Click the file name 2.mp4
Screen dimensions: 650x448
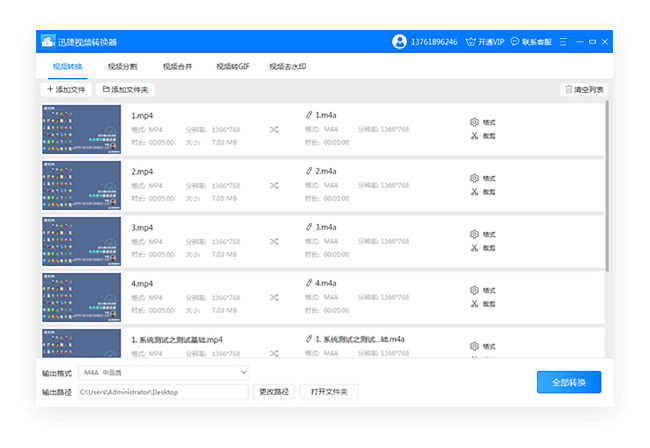tap(142, 172)
